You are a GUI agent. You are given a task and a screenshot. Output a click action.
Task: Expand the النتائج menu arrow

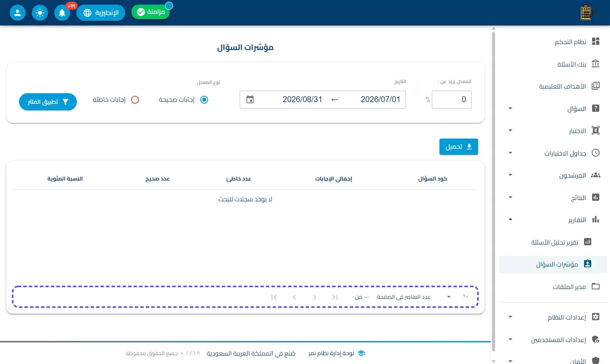pos(510,197)
